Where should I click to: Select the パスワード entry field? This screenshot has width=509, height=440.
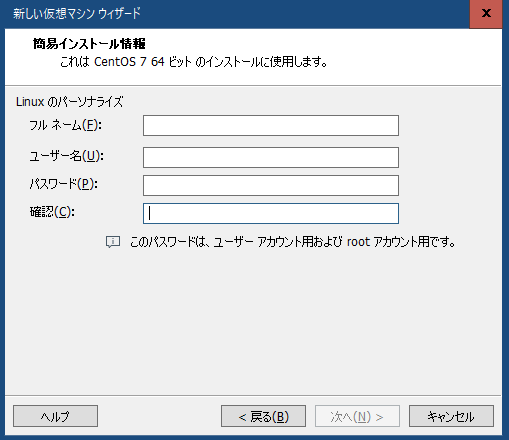(271, 185)
